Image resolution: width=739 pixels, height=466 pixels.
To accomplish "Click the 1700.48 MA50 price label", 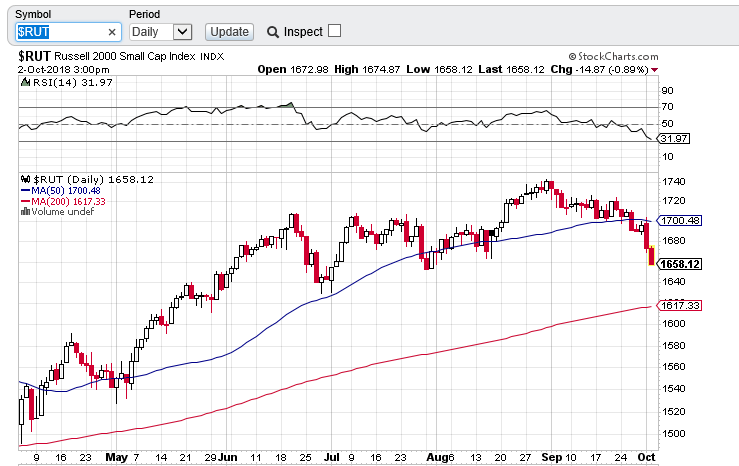I will 680,221.
